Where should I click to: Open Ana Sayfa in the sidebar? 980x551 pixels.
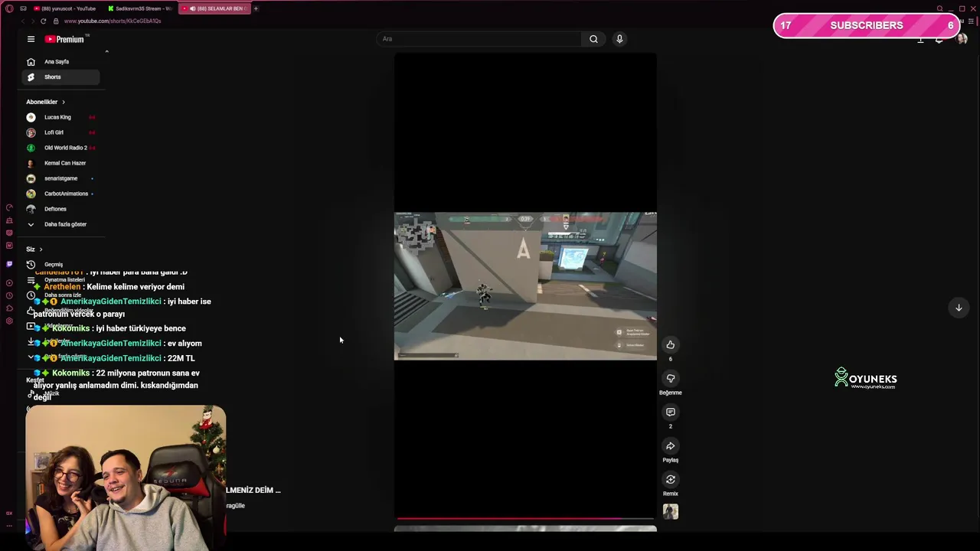coord(60,61)
